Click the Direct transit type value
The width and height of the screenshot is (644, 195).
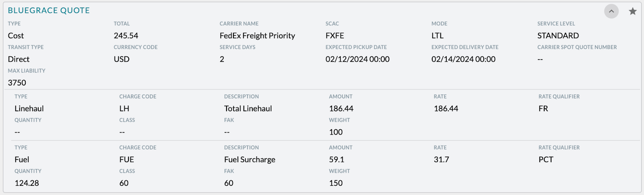coord(19,59)
